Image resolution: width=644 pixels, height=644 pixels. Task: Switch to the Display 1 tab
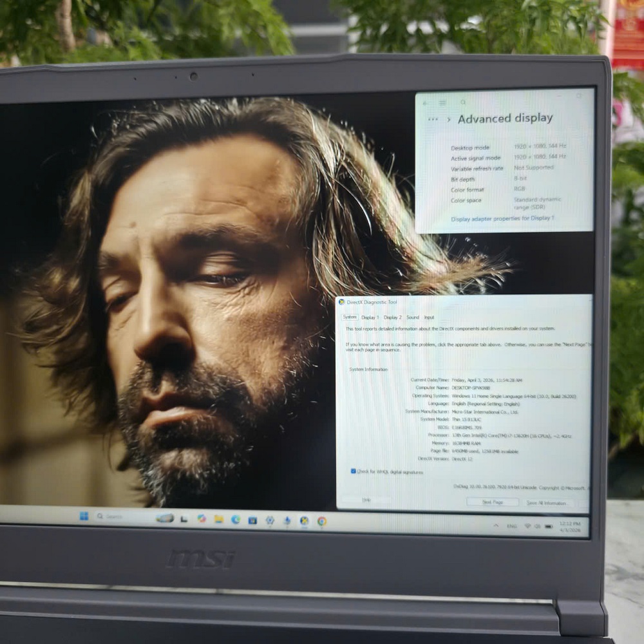[370, 317]
